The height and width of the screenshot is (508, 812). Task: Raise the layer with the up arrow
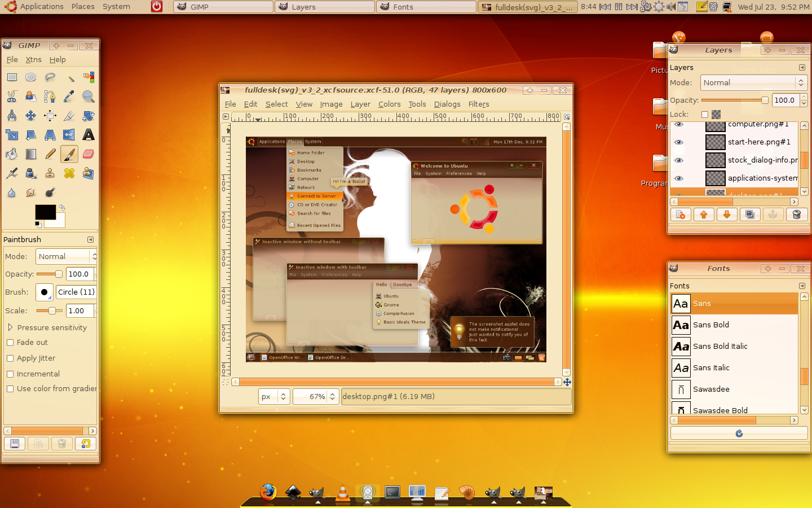(704, 214)
